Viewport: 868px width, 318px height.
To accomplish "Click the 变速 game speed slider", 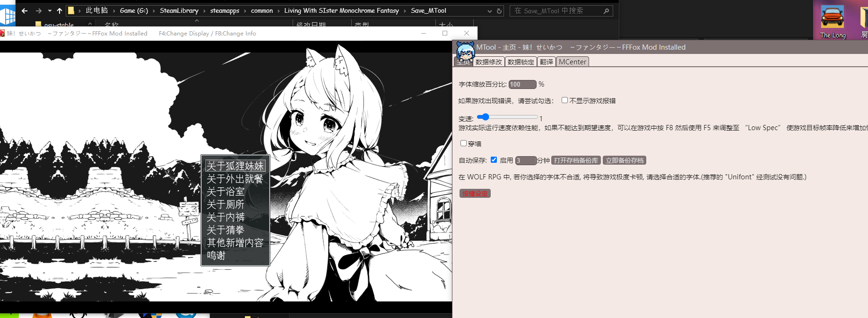I will 507,117.
